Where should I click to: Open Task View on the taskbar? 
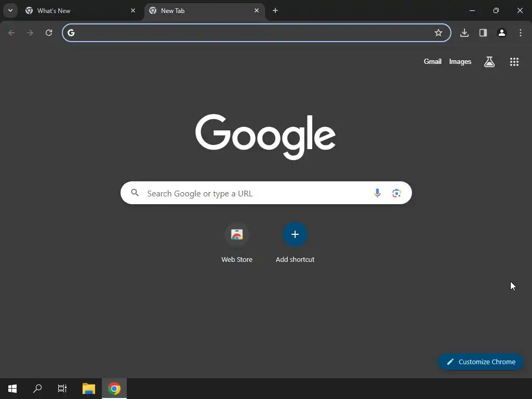click(62, 389)
